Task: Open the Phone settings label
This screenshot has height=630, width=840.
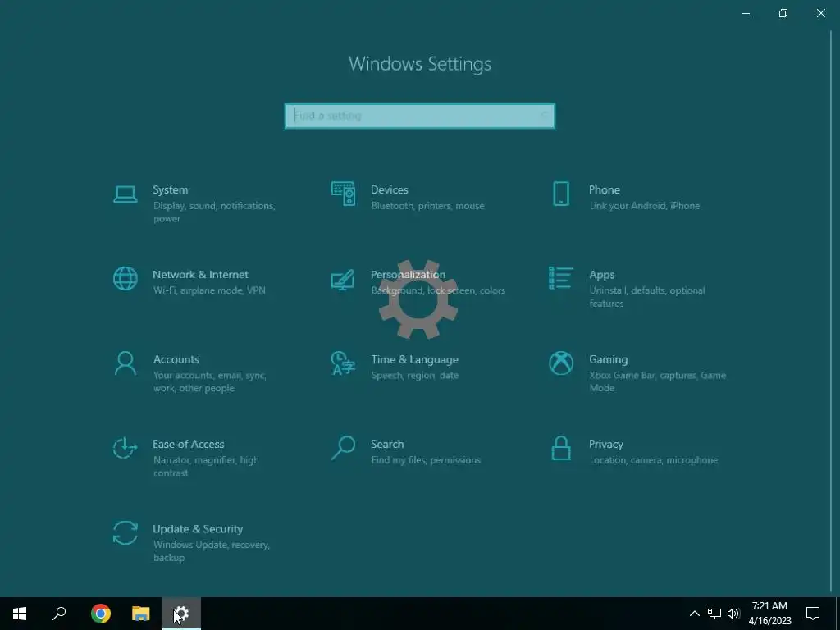Action: click(x=605, y=189)
